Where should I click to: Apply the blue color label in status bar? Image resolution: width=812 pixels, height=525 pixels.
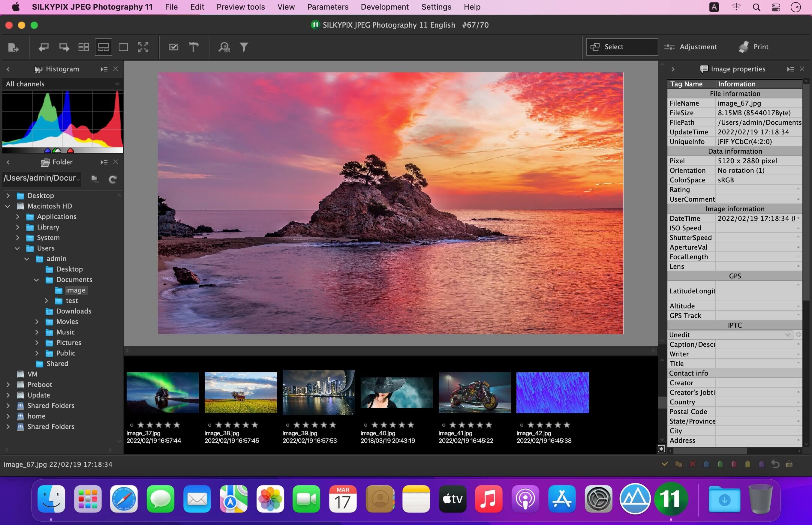706,464
